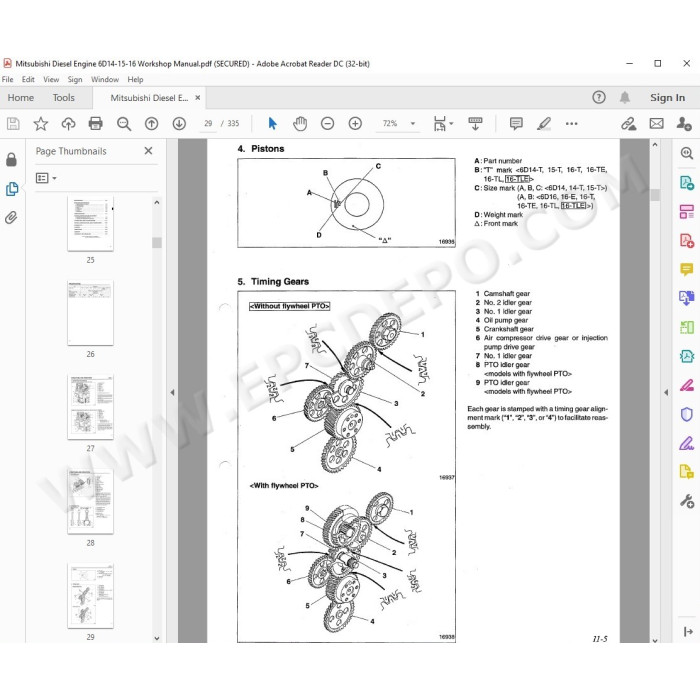This screenshot has height=700, width=700.
Task: Select page 29 thumbnail
Action: tap(91, 596)
